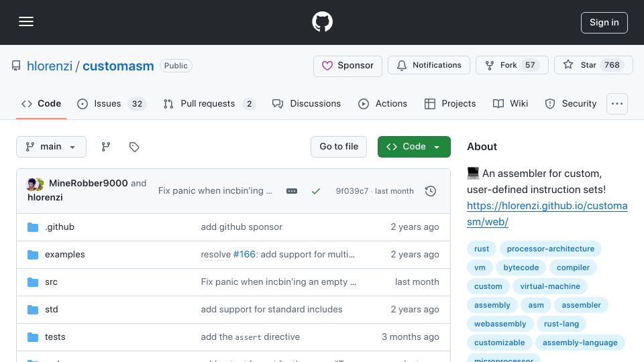
Task: Open the Projects tab
Action: (450, 104)
